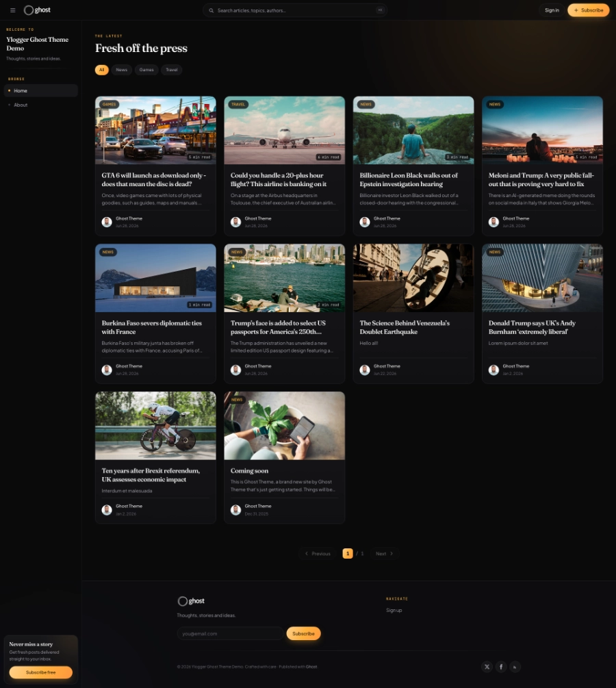Go to Previous page

click(x=318, y=554)
